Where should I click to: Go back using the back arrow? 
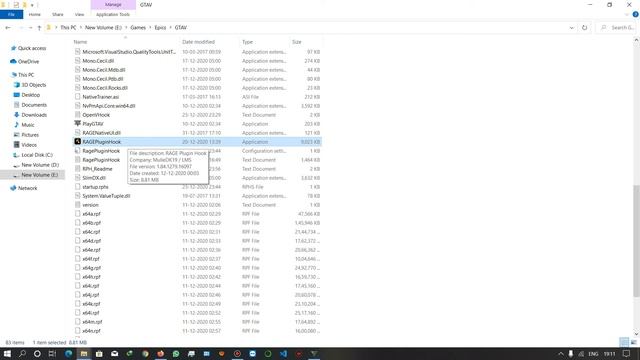(8, 27)
